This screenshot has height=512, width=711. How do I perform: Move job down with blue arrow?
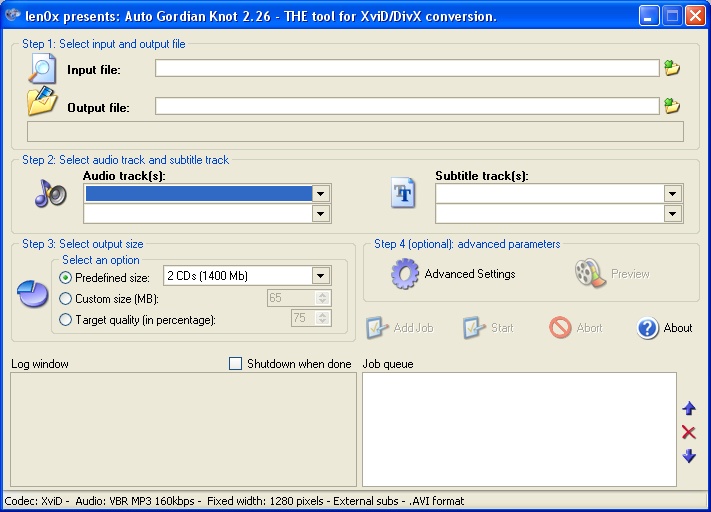[x=689, y=456]
